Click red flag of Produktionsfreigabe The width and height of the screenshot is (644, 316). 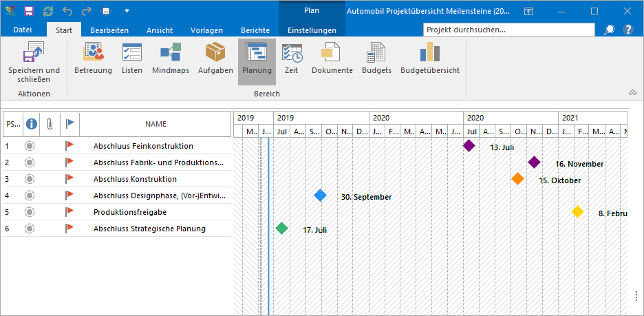click(69, 211)
